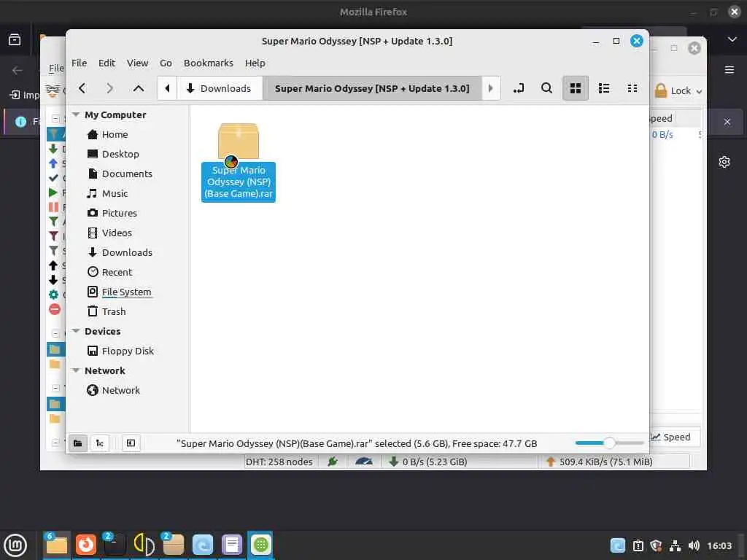
Task: Click the download speed 0 B/s (5.23 GiB)
Action: point(427,462)
